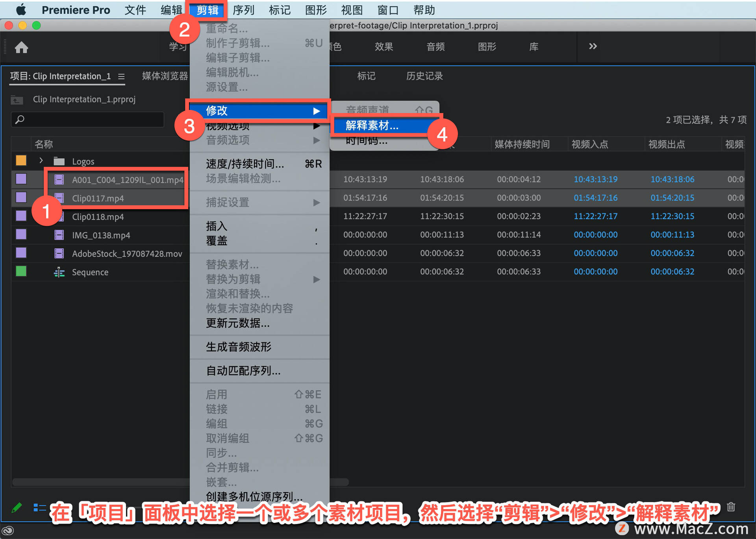
Task: Open the project panel hamburger menu
Action: pyautogui.click(x=121, y=76)
